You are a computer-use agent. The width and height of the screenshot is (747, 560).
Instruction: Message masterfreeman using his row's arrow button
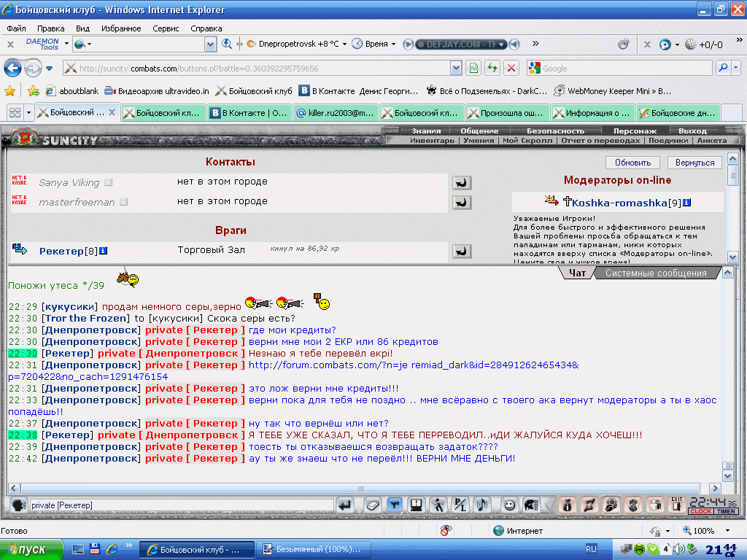pyautogui.click(x=462, y=203)
